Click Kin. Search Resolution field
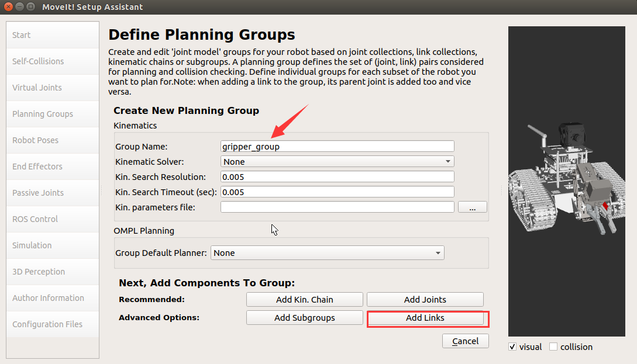637x364 pixels. (337, 177)
